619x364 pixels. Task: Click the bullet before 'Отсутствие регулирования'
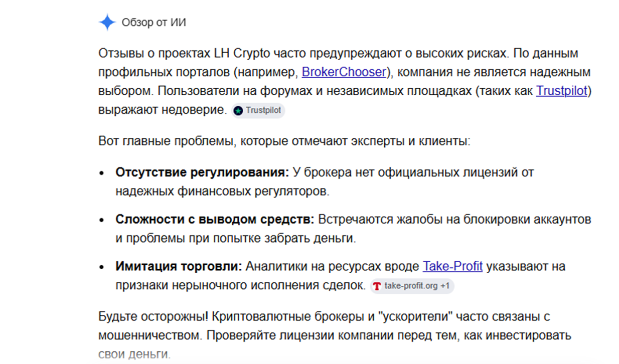click(102, 173)
